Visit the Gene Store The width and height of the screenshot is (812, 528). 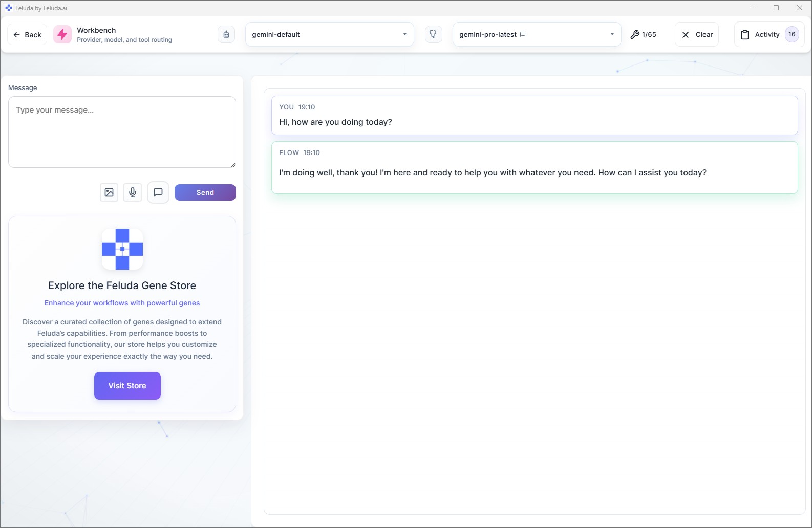tap(127, 386)
